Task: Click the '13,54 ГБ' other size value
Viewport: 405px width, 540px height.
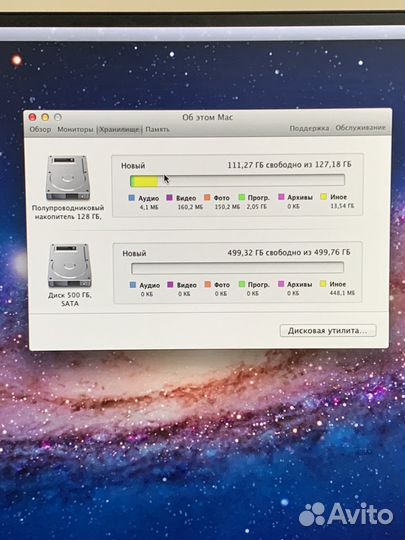Action: 342,206
